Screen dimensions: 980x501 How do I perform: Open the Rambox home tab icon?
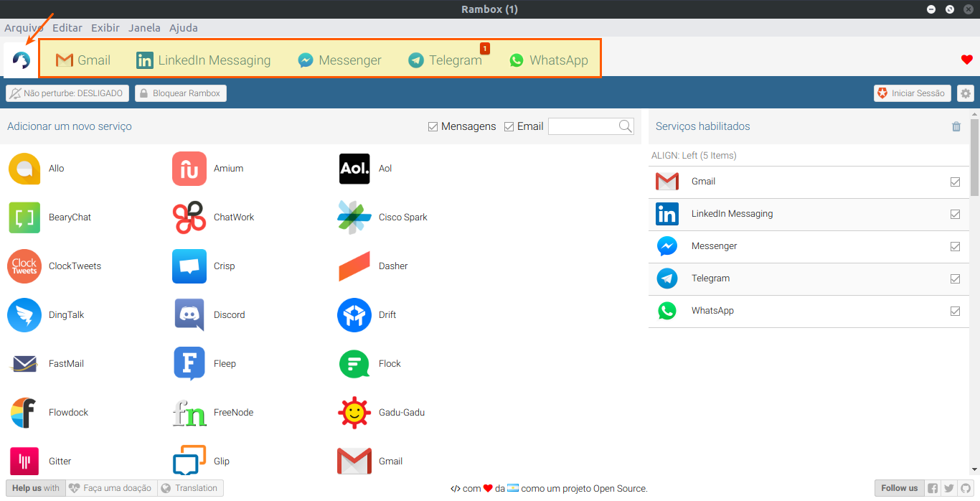(21, 60)
